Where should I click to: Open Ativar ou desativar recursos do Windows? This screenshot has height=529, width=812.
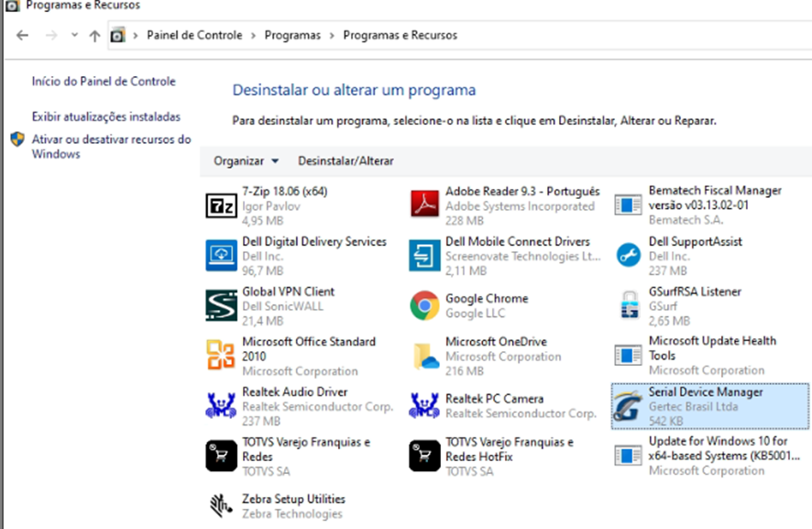(x=111, y=147)
